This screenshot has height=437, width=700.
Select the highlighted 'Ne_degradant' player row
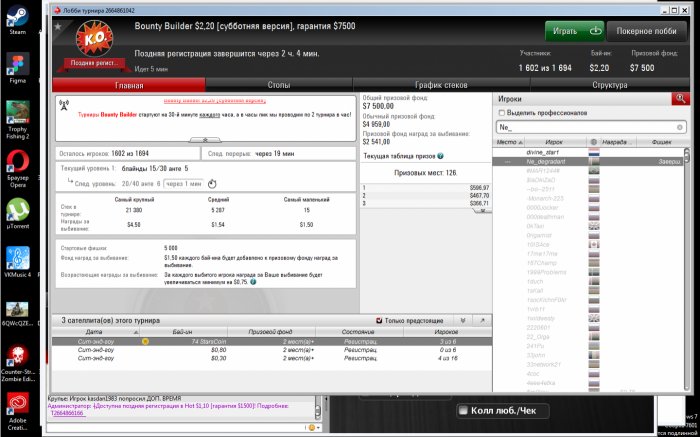589,162
